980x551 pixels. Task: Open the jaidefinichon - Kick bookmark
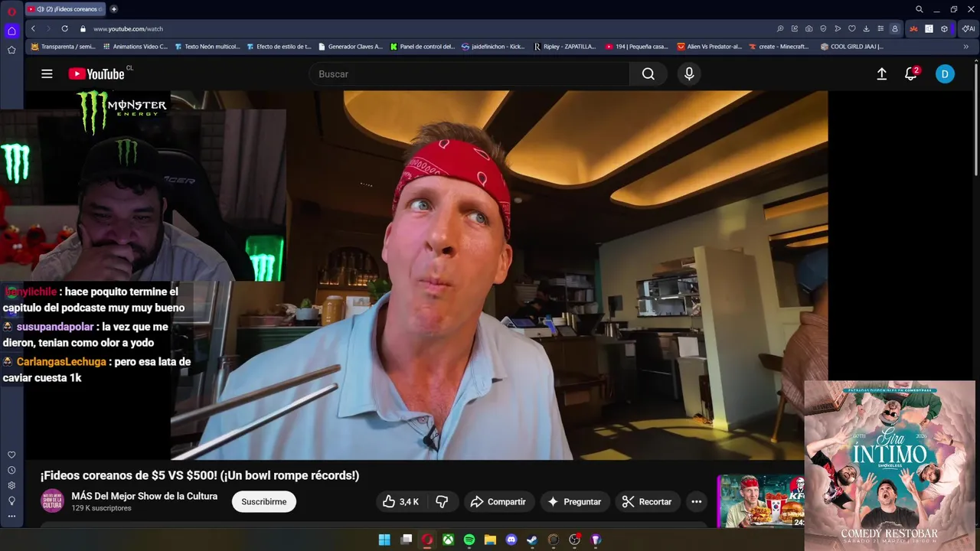tap(494, 47)
